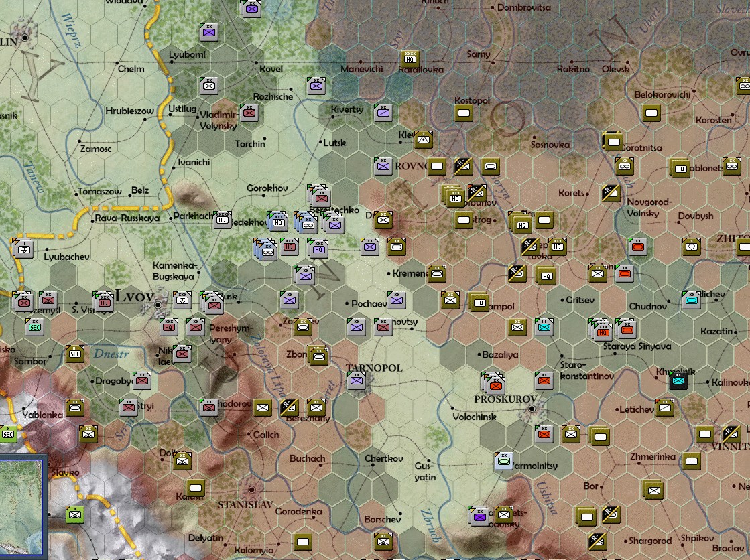Select the Soviet unit at Zhmerinka
Image resolution: width=750 pixels, height=560 pixels.
pos(691,461)
